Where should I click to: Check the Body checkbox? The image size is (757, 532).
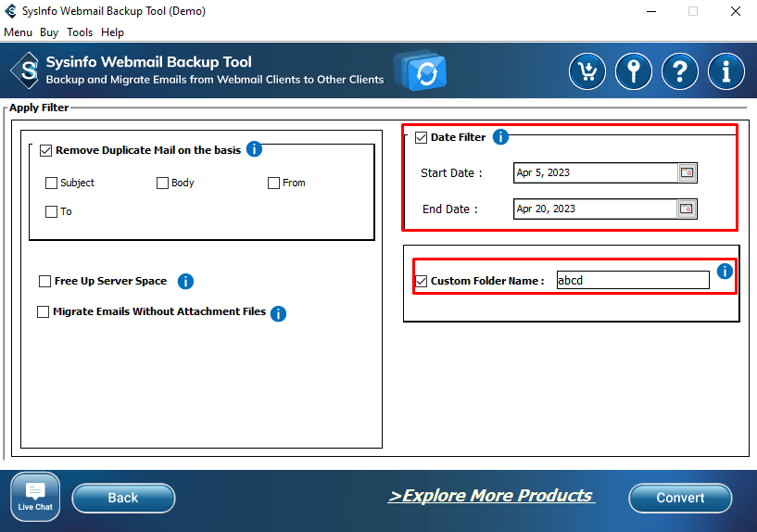[162, 183]
